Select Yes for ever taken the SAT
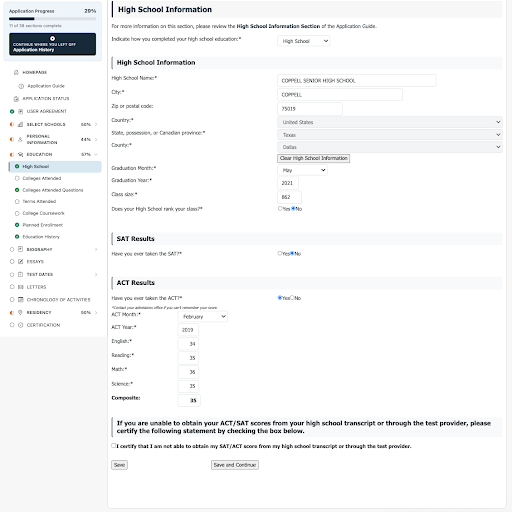Image resolution: width=512 pixels, height=512 pixels. coord(280,253)
